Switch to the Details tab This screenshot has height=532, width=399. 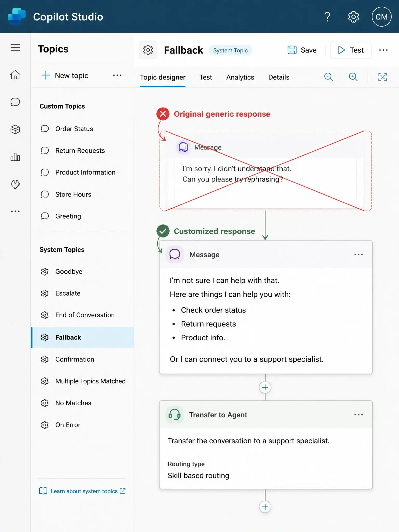pyautogui.click(x=279, y=77)
